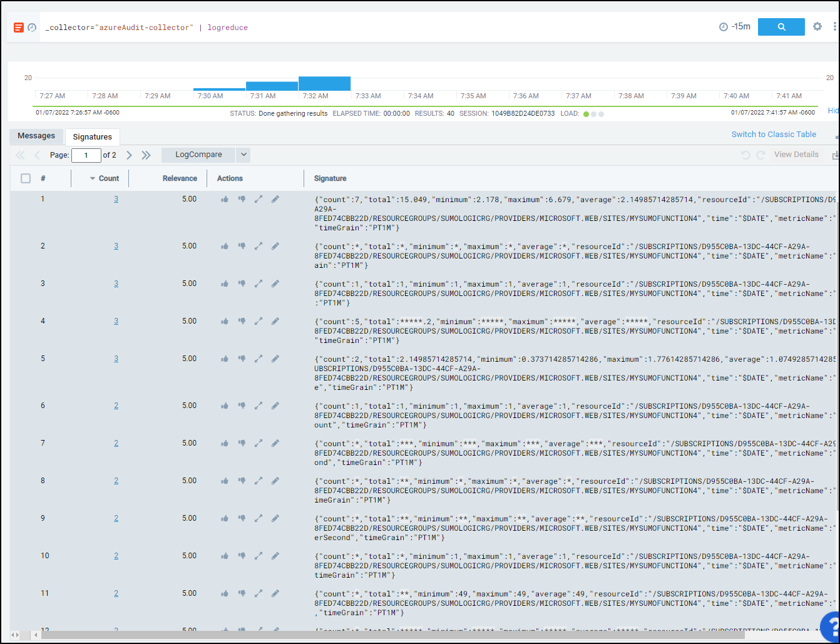
Task: Expand signature row 1 with arrows icon
Action: click(259, 200)
